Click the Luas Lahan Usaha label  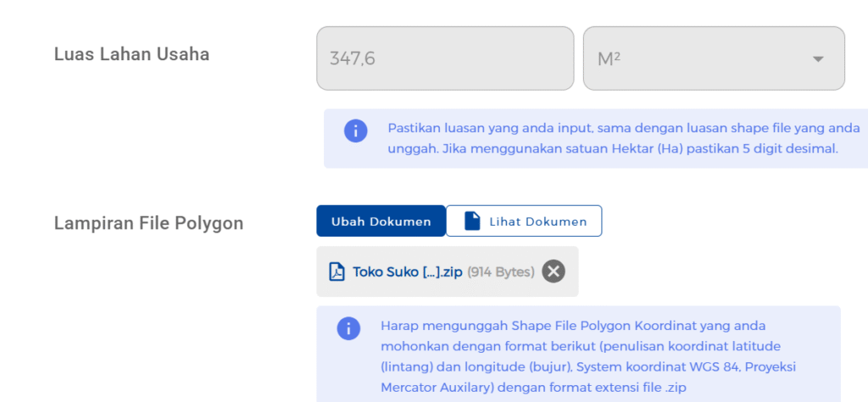131,54
